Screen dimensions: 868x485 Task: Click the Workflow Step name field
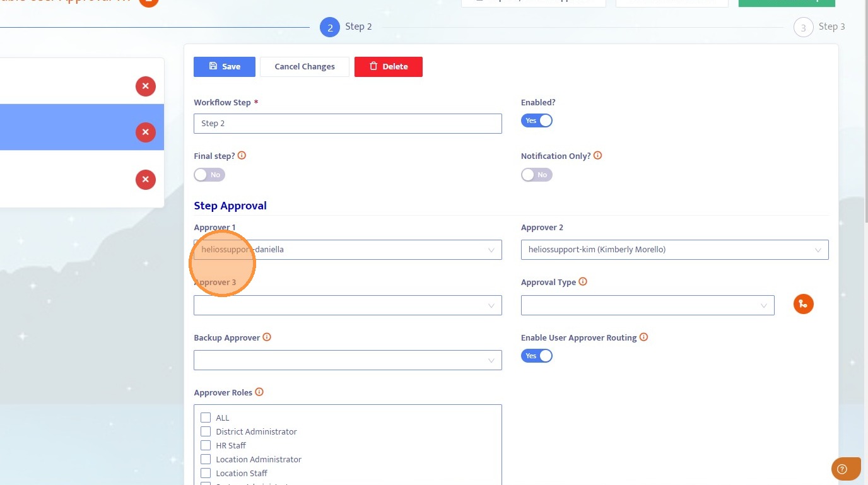coord(348,124)
